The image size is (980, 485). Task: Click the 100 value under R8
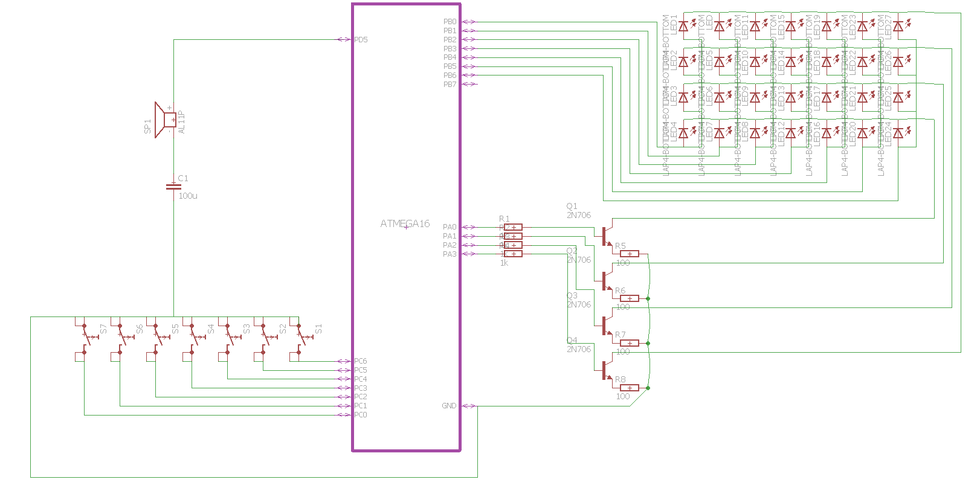point(623,396)
